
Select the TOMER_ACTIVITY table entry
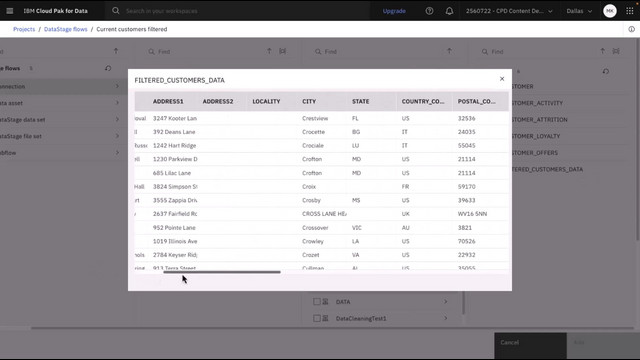tap(538, 103)
